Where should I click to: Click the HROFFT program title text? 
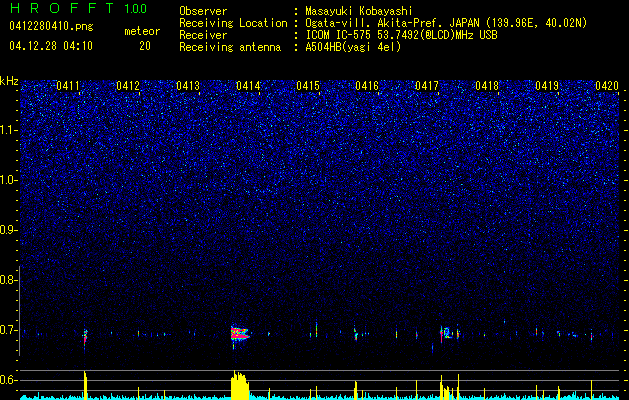pyautogui.click(x=62, y=8)
